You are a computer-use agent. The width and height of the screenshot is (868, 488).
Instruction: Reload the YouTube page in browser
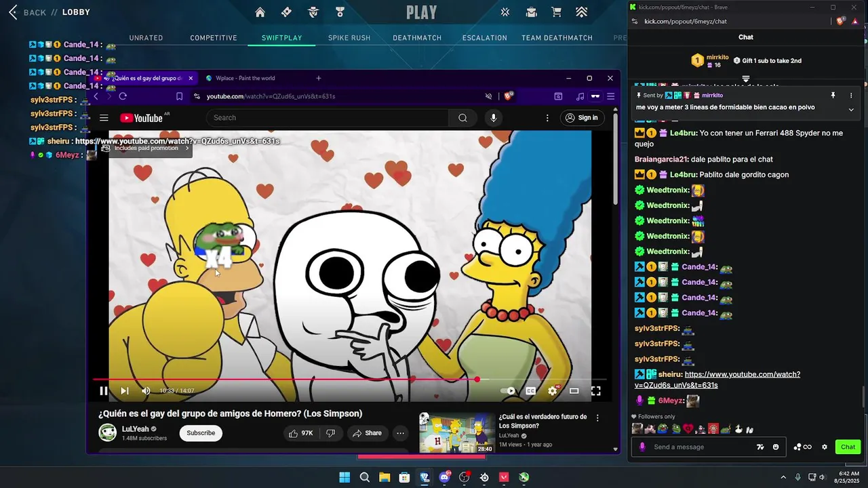[x=123, y=96]
